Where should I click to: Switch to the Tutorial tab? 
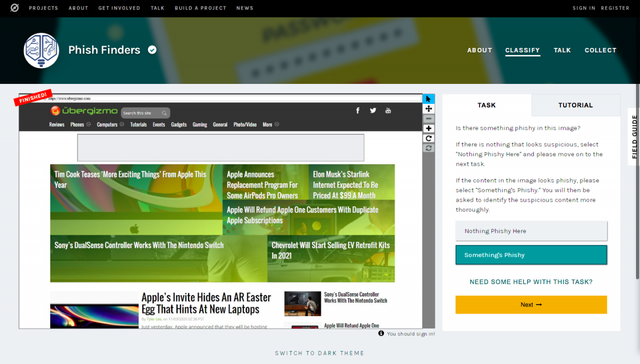(575, 105)
